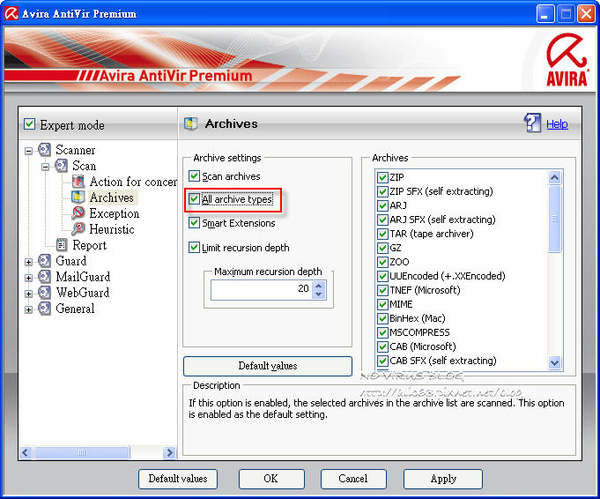Click archives list scroll down arrow

(554, 362)
